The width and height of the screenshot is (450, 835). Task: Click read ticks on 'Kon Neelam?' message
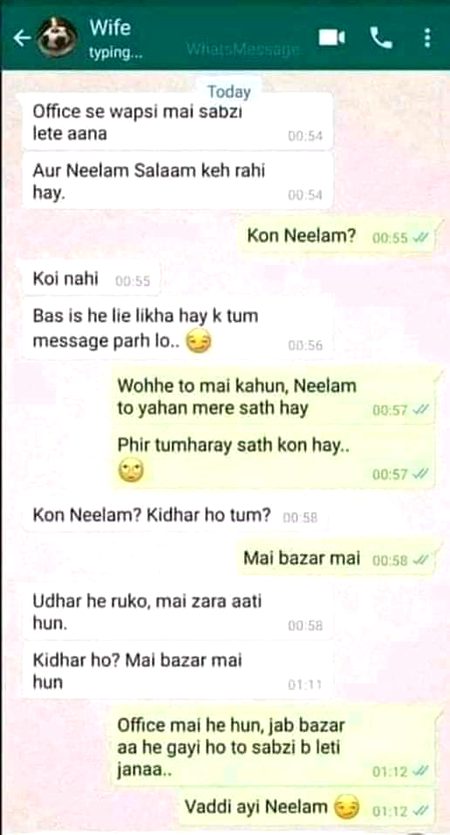420,238
